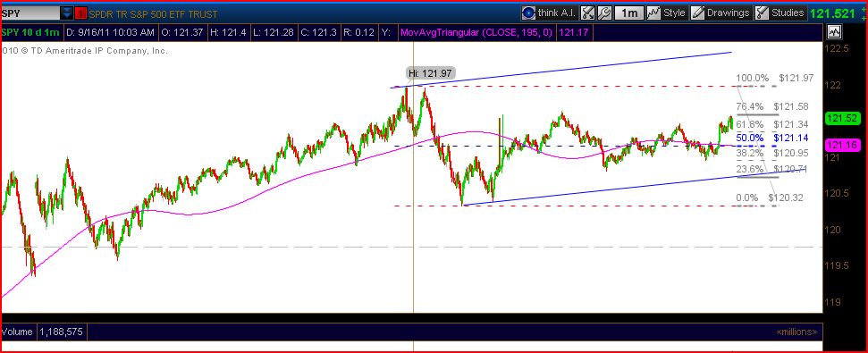The width and height of the screenshot is (868, 353).
Task: Select the Drawings pencil icon
Action: [x=697, y=13]
